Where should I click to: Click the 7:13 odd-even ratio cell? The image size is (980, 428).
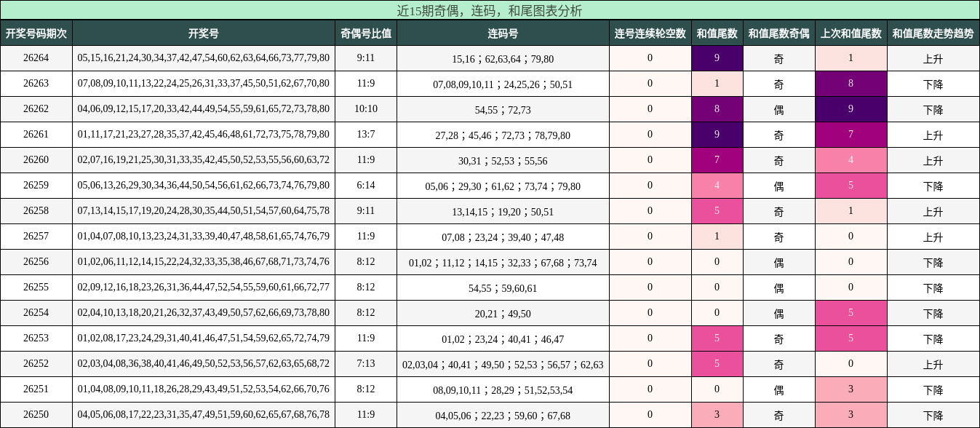pyautogui.click(x=366, y=364)
